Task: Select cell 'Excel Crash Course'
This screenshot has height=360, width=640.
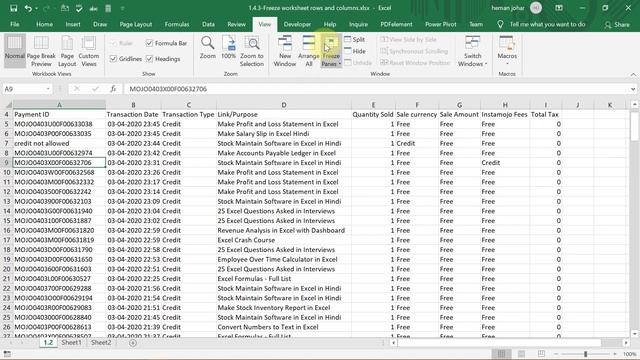Action: (284, 240)
